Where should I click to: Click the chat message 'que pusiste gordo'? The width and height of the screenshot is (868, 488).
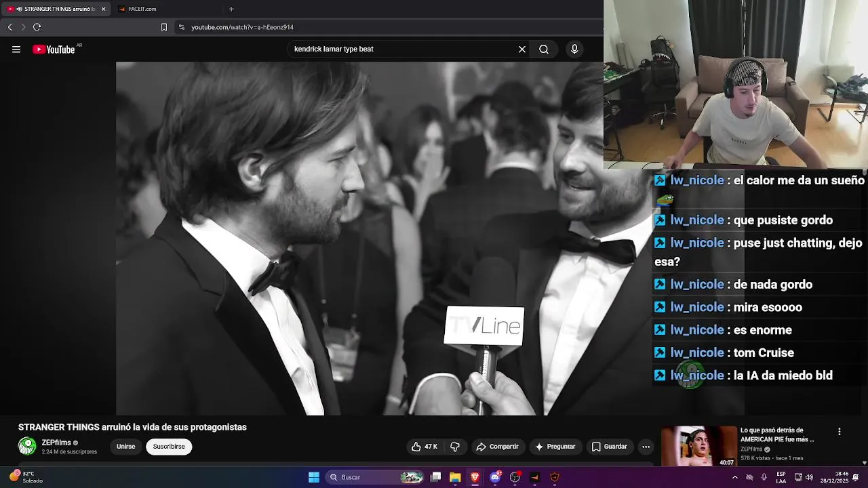click(x=783, y=220)
